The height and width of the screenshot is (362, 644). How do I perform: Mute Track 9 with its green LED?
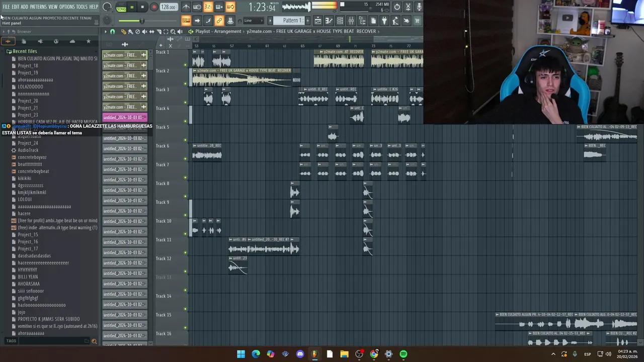coord(185,215)
